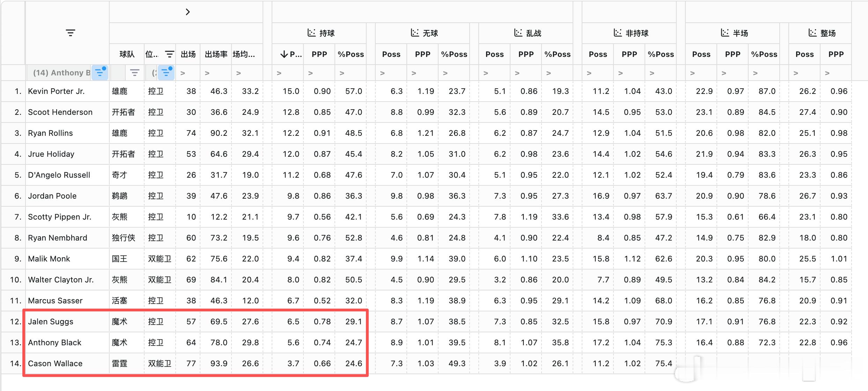This screenshot has height=391, width=868.
Task: Open the active filter icon next to (14) Anthony B
Action: point(100,72)
